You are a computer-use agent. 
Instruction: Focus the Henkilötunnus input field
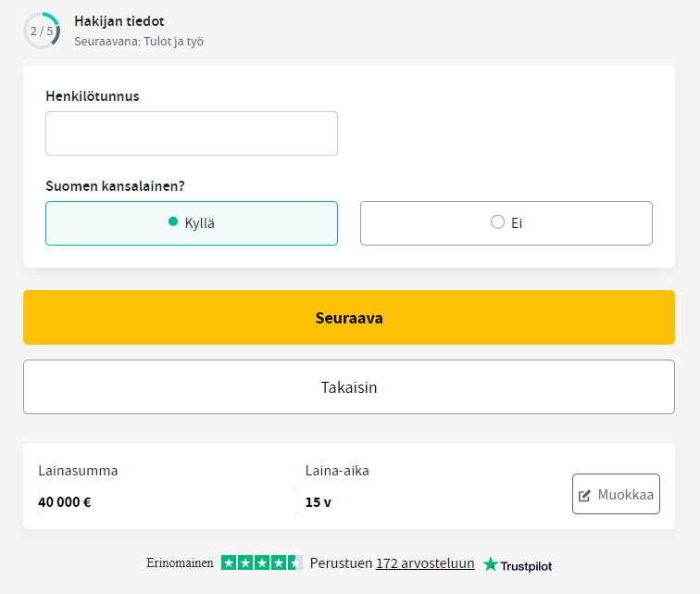pos(192,133)
